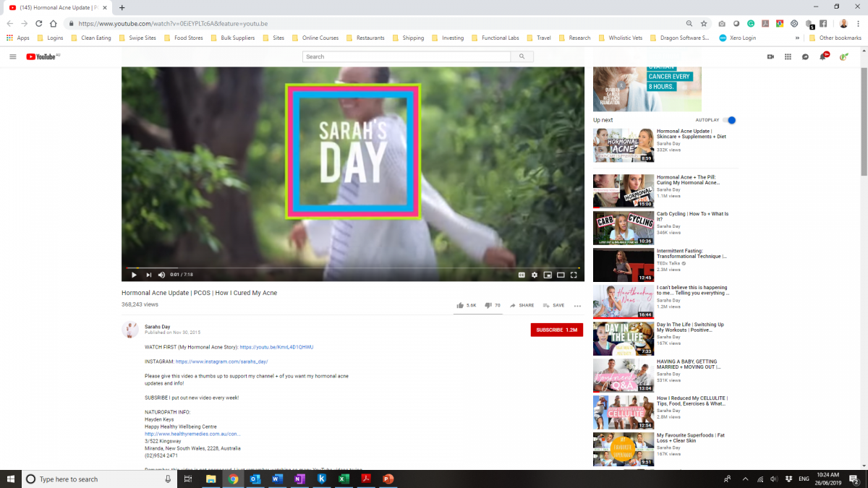Mute the video with the volume icon
The height and width of the screenshot is (488, 868).
[x=161, y=275]
